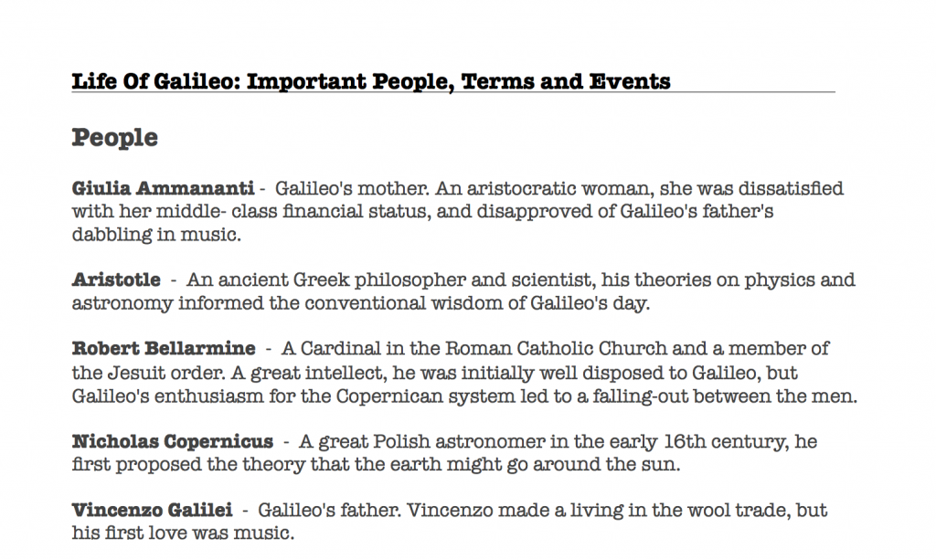Screen dimensions: 936x560
Task: Click the phrase his first love was music
Action: click(183, 533)
